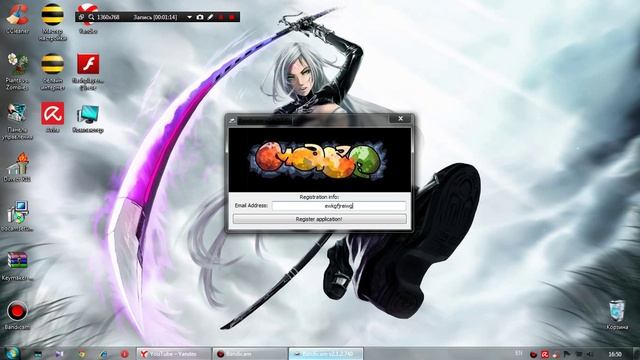Click the Email Address input field
The height and width of the screenshot is (360, 640).
point(339,206)
